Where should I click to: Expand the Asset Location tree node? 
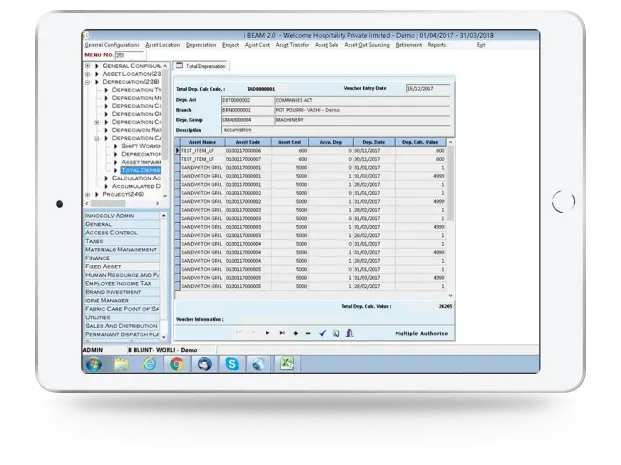(x=88, y=74)
